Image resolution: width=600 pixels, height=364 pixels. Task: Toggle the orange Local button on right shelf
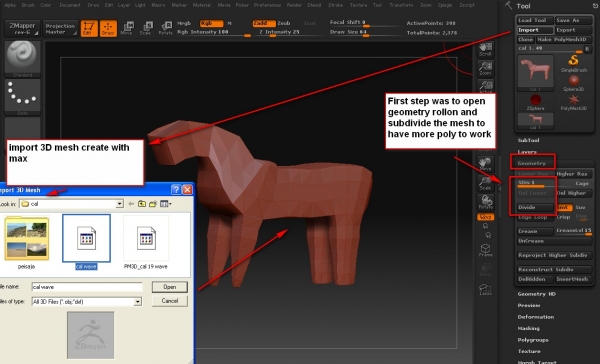coord(485,217)
